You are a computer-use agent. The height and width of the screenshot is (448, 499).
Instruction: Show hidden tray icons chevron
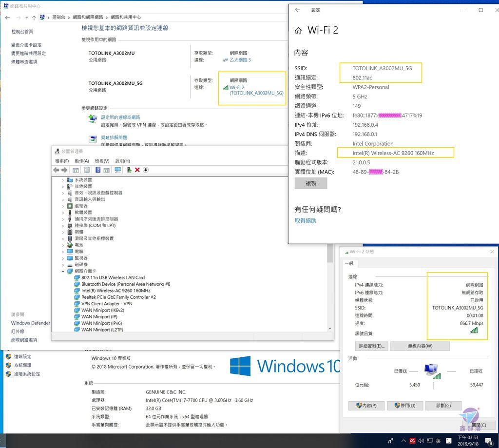[x=403, y=441]
